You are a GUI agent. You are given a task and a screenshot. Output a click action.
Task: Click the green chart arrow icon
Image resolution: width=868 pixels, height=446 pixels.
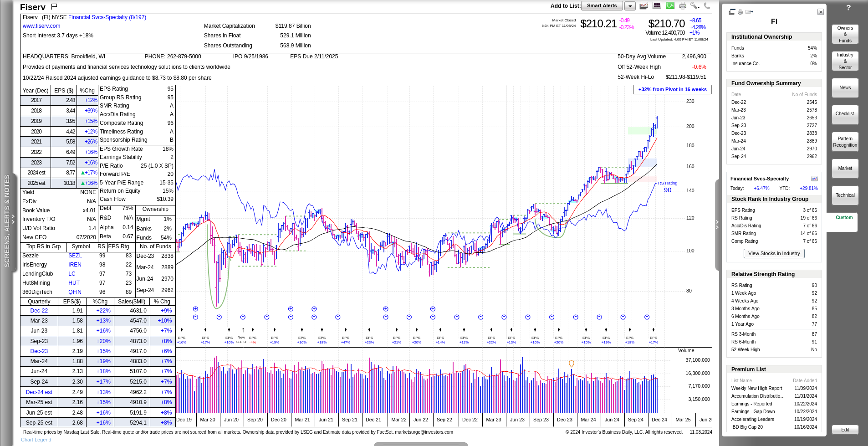pos(670,5)
